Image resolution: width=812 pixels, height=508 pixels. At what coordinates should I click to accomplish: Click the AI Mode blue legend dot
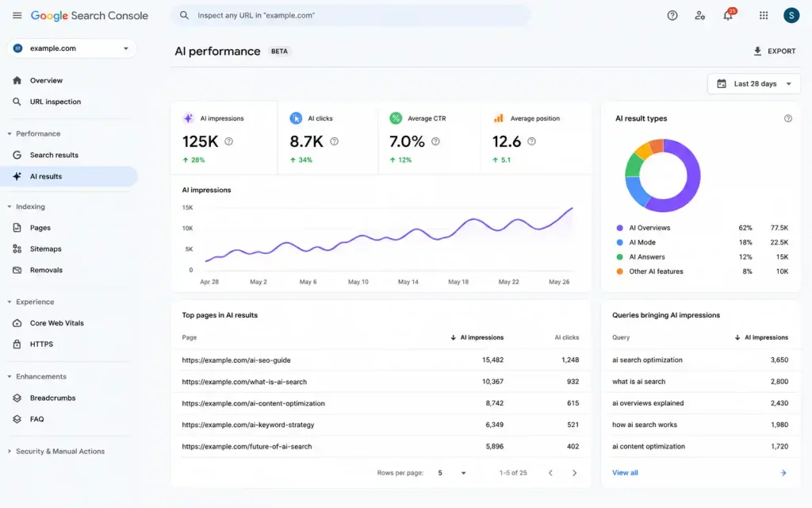pos(619,242)
